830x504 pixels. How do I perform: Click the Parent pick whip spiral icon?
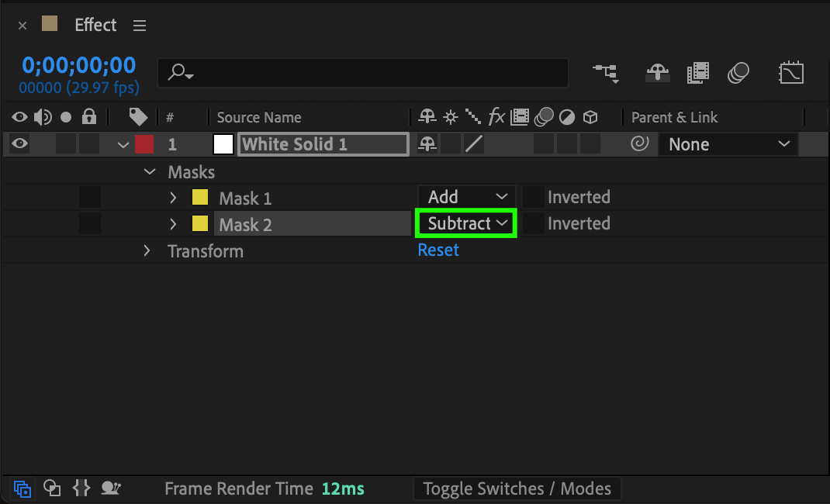tap(639, 144)
